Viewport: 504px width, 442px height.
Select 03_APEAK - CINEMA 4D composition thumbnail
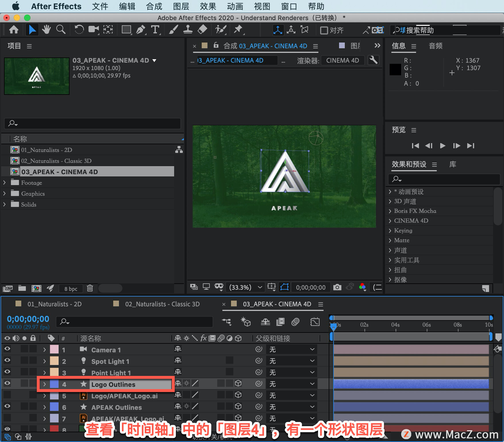37,76
